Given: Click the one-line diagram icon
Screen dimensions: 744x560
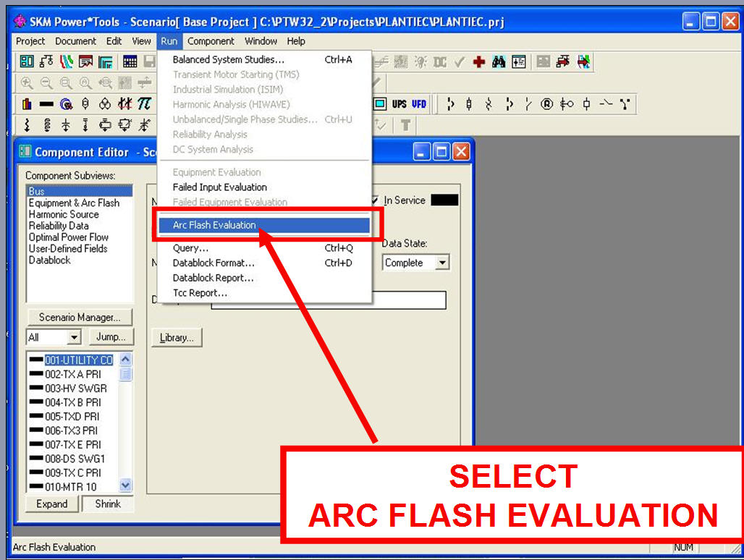Looking at the screenshot, I should tap(46, 62).
